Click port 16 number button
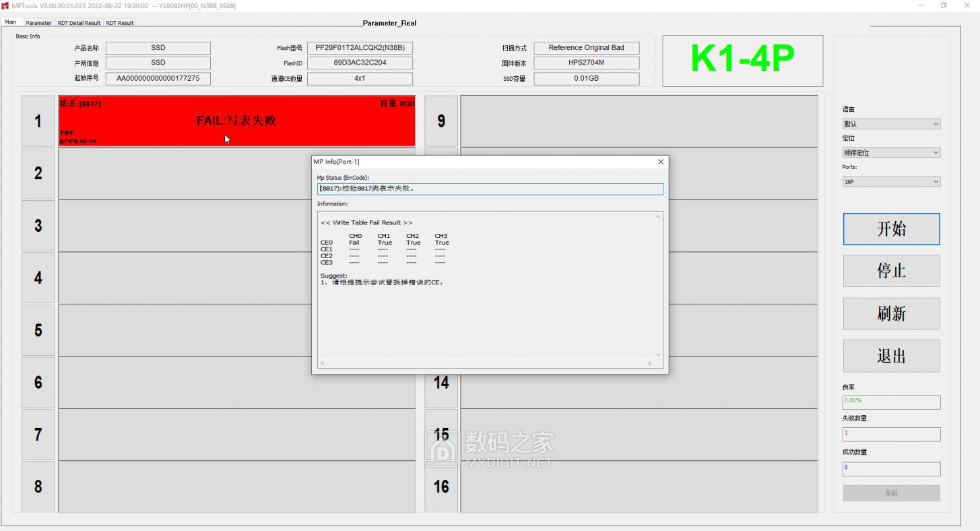The image size is (980, 531). 441,487
